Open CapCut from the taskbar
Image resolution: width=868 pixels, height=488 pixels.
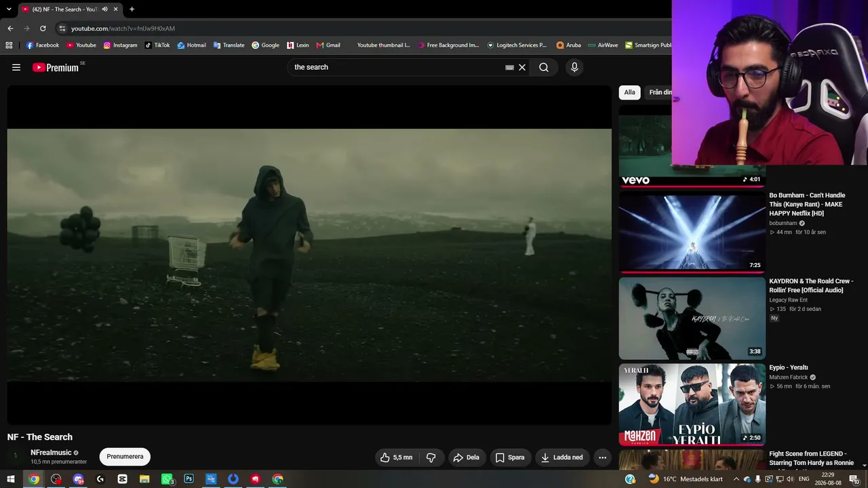pos(122,479)
